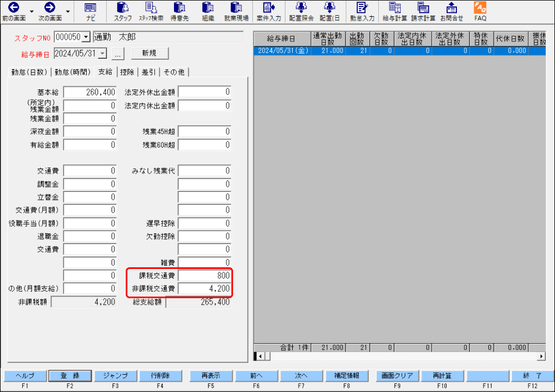The height and width of the screenshot is (392, 555).
Task: Open the 給与締日 date dropdown
Action: click(102, 54)
